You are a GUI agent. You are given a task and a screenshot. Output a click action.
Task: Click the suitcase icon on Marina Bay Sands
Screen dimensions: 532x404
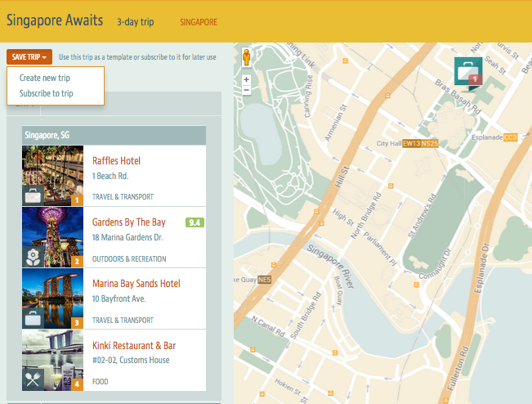tap(33, 318)
